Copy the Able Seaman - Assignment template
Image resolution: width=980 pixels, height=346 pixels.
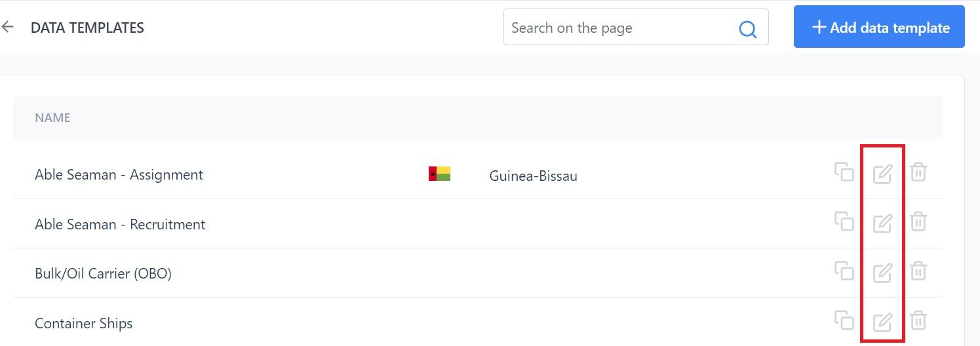pyautogui.click(x=844, y=172)
